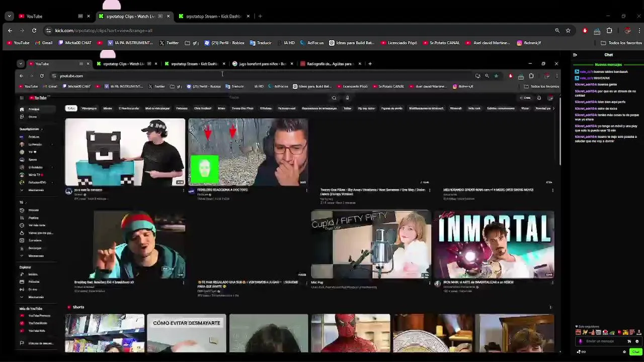
Task: Open the Todos los favoritos folder in the outer bar
Action: (x=621, y=43)
